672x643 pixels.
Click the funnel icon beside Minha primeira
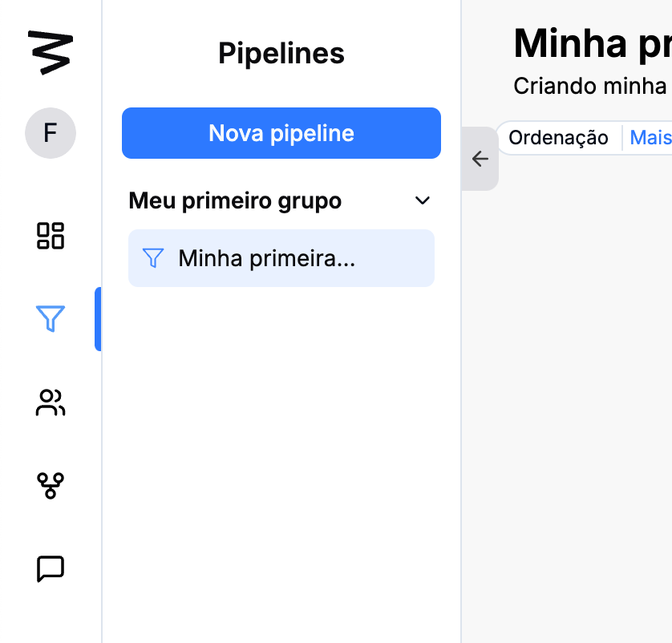(153, 258)
